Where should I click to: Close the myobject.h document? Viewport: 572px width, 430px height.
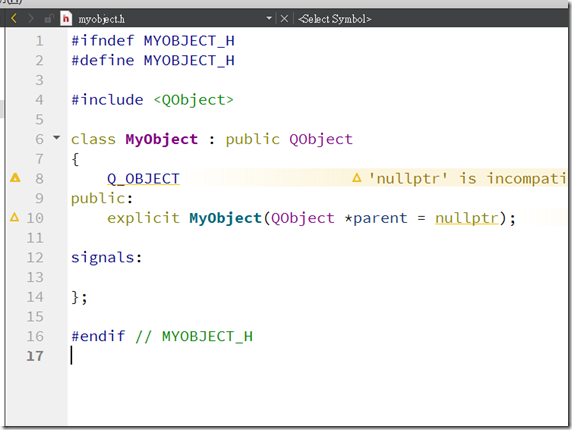click(x=284, y=18)
